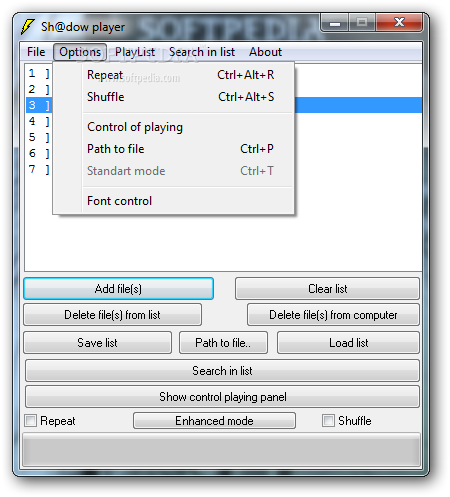The width and height of the screenshot is (450, 497).
Task: Enable the Repeat checkbox
Action: pos(31,421)
